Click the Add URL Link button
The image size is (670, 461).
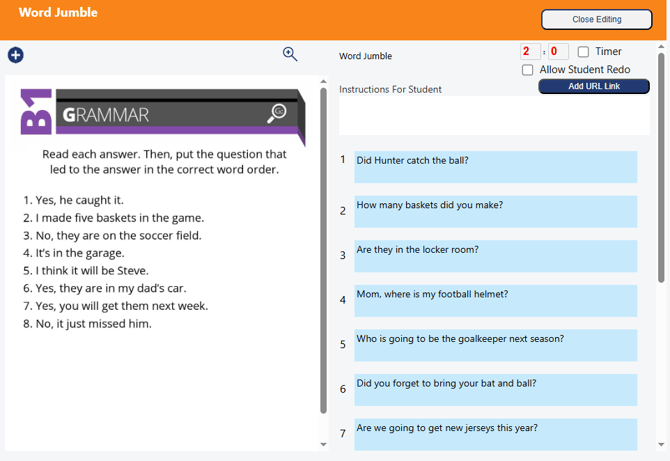pyautogui.click(x=594, y=87)
